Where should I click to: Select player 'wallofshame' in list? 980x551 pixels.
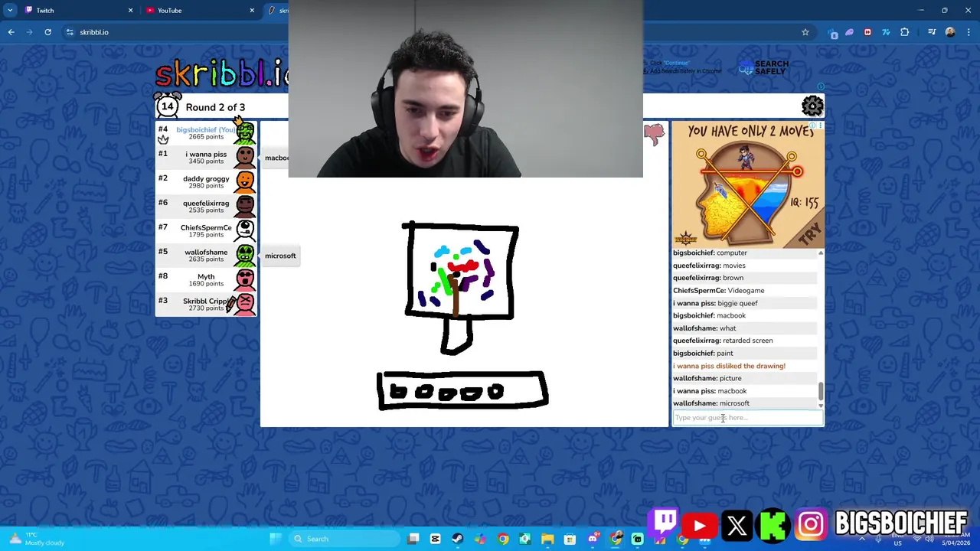(206, 255)
